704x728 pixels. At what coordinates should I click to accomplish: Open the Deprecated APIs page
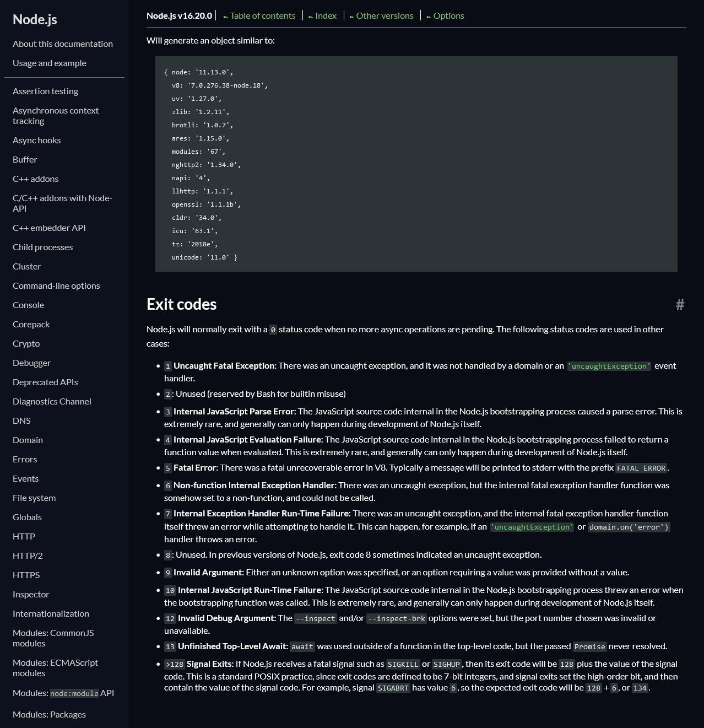[x=45, y=382]
